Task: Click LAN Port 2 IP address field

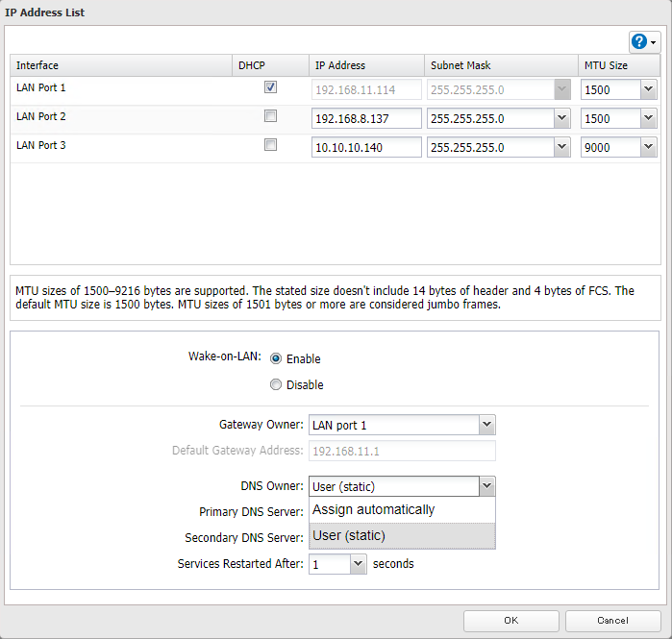Action: pyautogui.click(x=366, y=118)
